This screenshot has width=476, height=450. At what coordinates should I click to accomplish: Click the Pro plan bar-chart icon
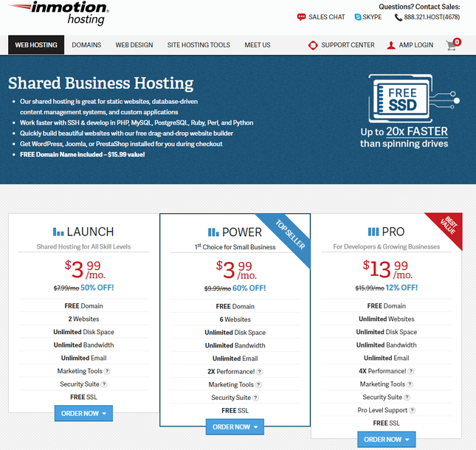(x=373, y=232)
